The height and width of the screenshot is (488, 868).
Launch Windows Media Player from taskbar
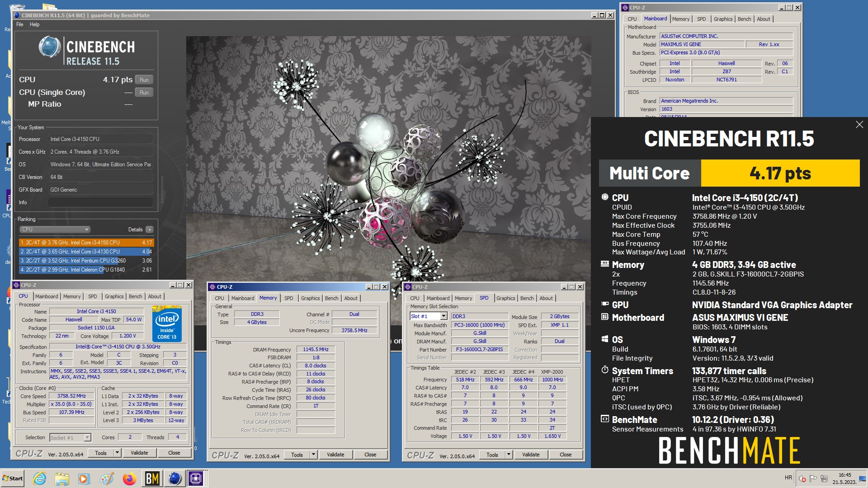84,479
